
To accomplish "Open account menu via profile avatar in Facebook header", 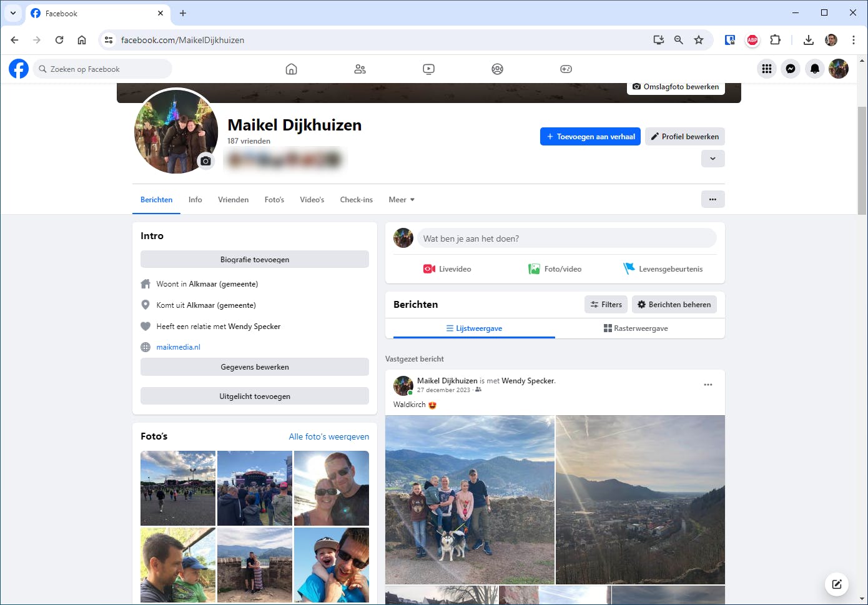I will [839, 69].
